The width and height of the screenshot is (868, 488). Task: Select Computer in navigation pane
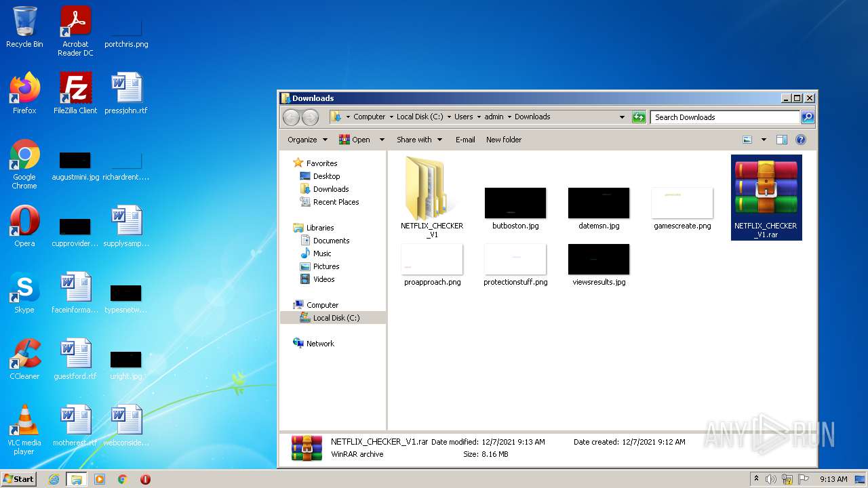tap(322, 305)
